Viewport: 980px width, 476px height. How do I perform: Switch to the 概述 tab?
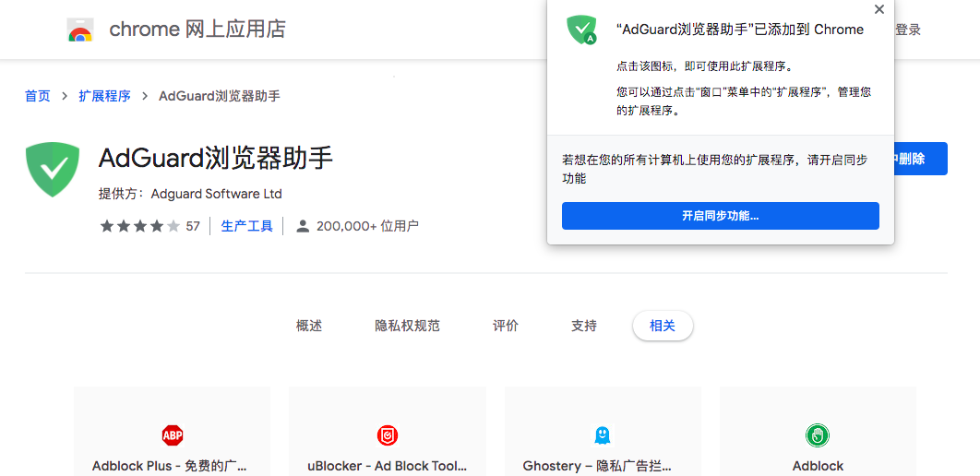309,326
